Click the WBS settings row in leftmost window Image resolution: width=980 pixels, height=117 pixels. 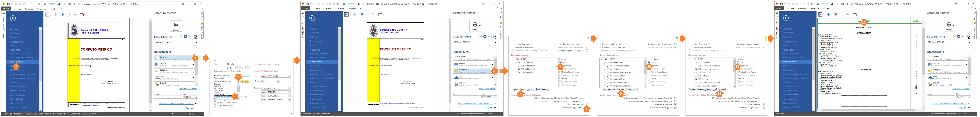[x=175, y=77]
